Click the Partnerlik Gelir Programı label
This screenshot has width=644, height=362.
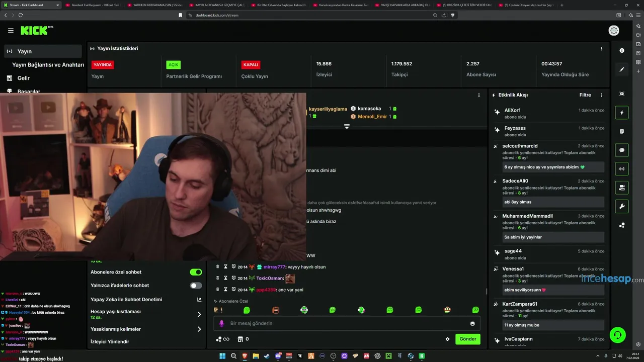[x=194, y=76]
